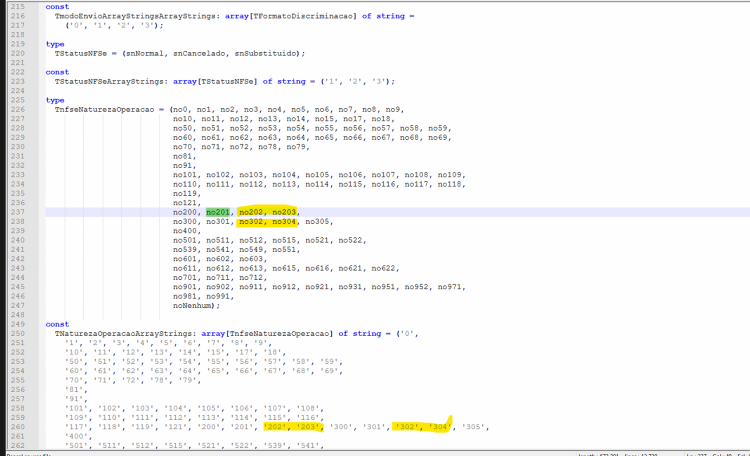Click no305 in the type declaration
Screen dimensions: 750x456
317,222
